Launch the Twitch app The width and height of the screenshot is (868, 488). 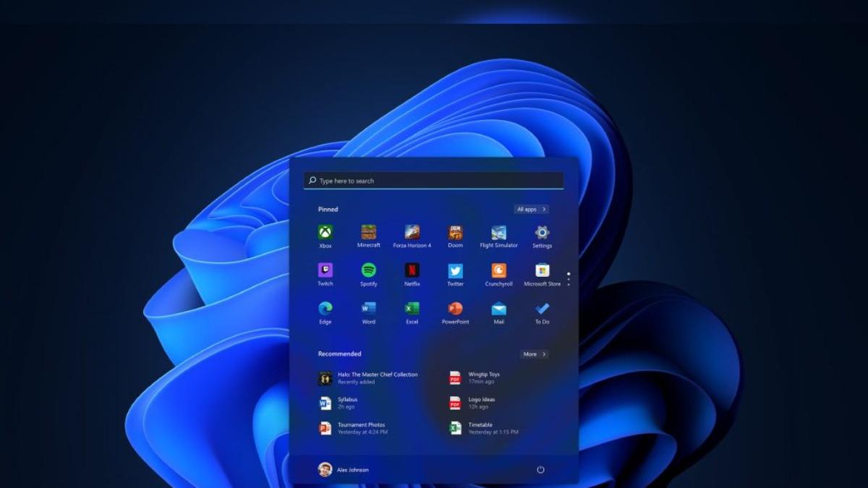click(324, 270)
